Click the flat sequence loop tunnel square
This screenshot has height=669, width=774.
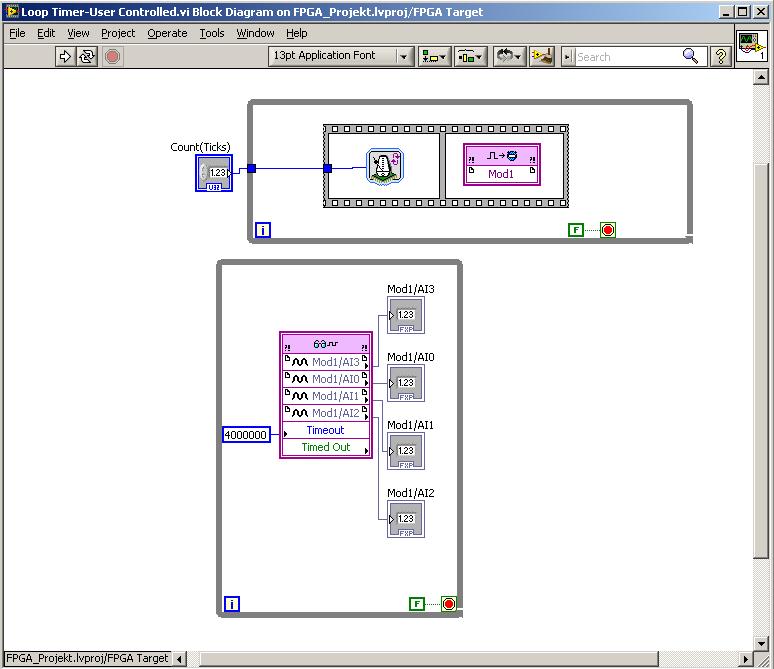[251, 168]
